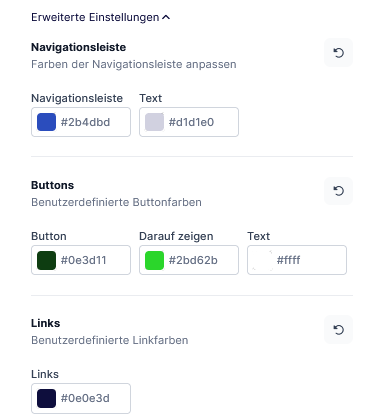
Task: Open the dark navy Links color swatch
Action: coord(46,398)
